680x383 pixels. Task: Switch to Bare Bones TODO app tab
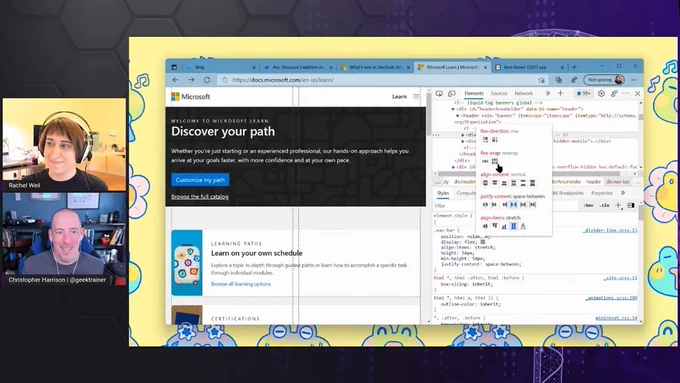tap(530, 67)
